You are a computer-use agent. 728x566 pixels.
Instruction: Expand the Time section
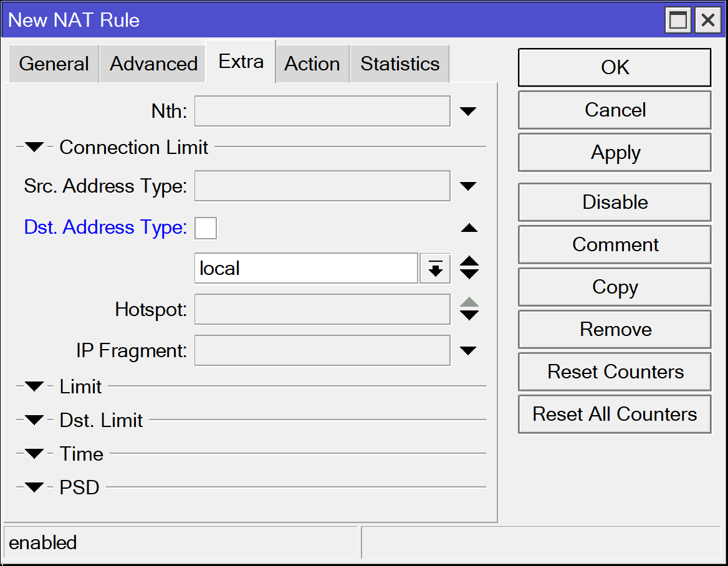(34, 454)
